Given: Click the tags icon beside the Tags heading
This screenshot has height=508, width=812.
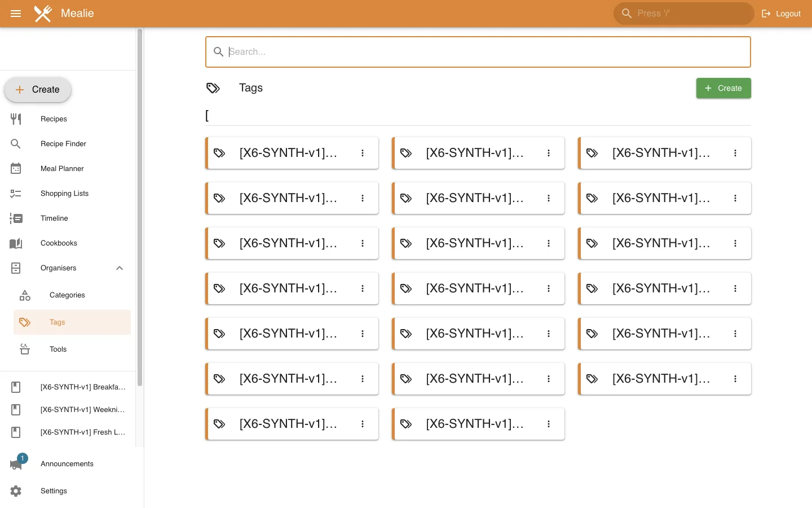Looking at the screenshot, I should [213, 88].
